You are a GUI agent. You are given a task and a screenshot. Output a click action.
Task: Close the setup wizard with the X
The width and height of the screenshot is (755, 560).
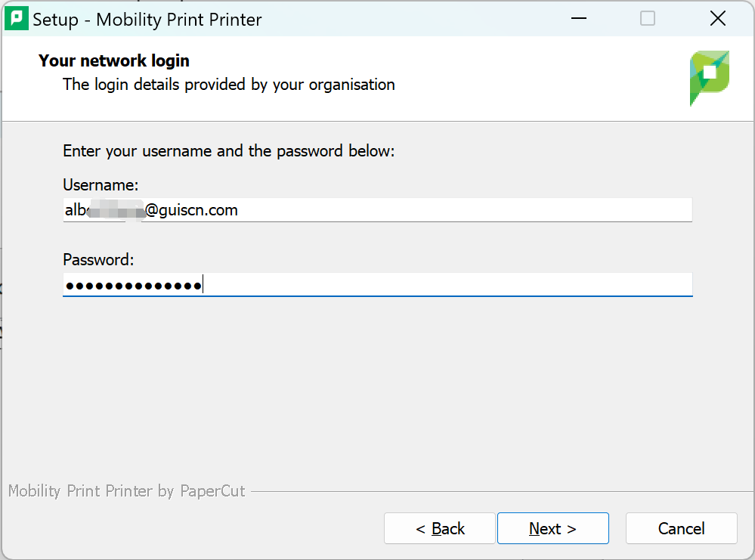(x=717, y=19)
